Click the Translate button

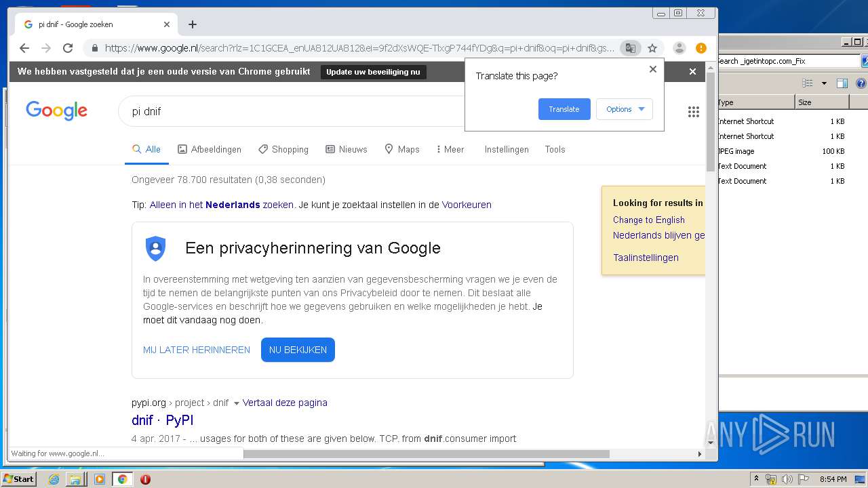click(564, 109)
